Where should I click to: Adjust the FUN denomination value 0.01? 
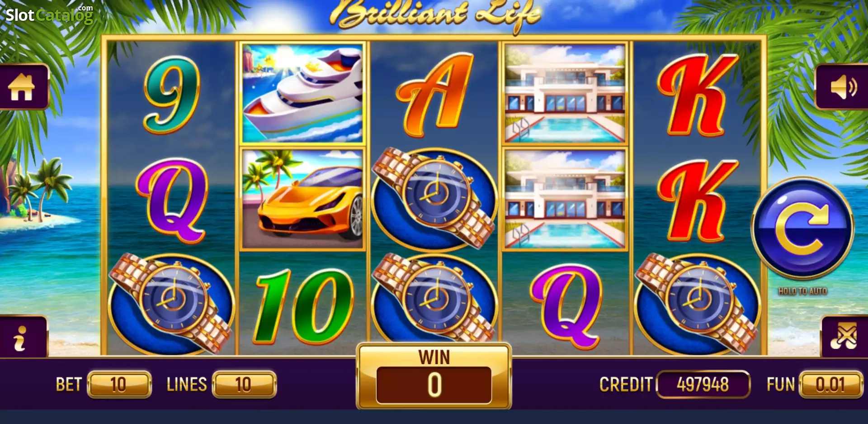point(830,385)
